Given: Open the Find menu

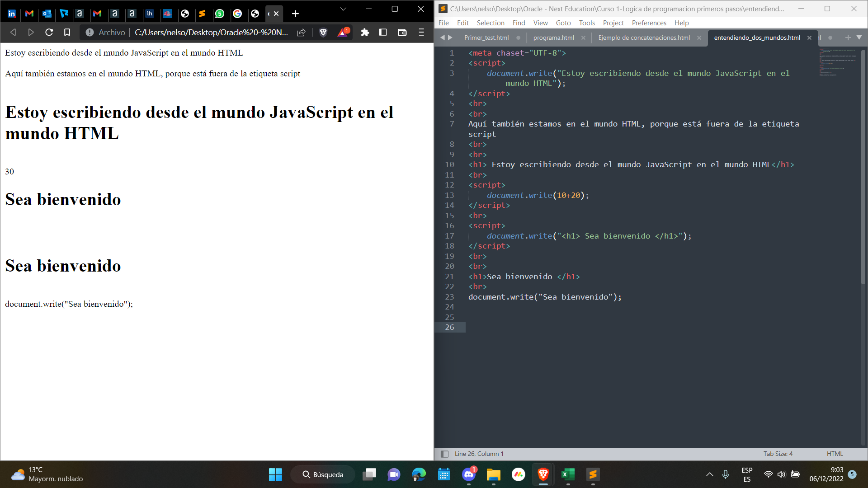Looking at the screenshot, I should (519, 23).
